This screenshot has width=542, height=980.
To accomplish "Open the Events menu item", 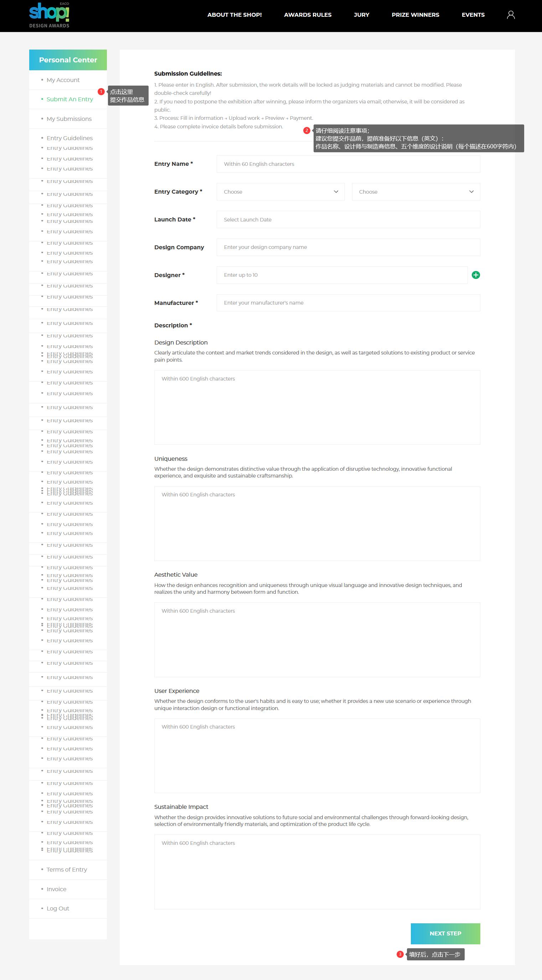I will [473, 15].
